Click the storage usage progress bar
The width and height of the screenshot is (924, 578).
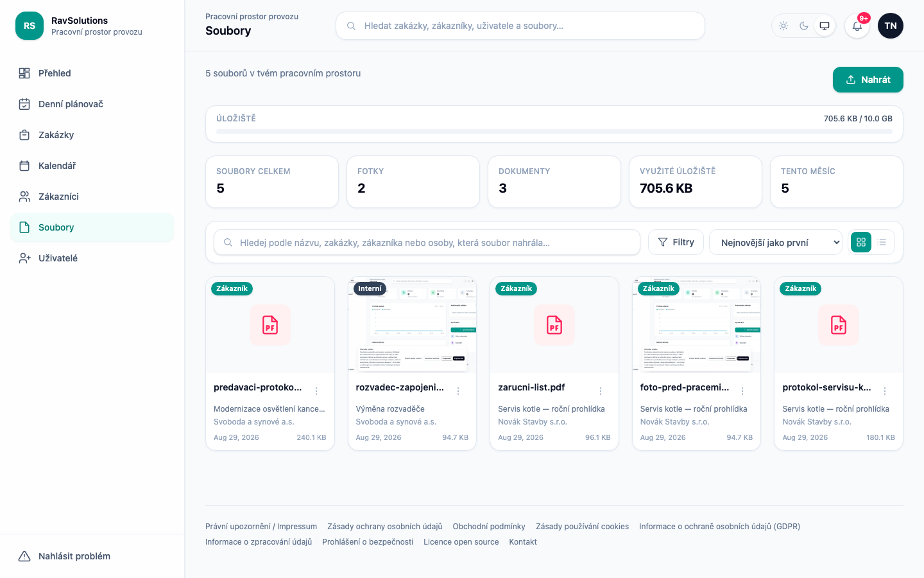point(554,132)
